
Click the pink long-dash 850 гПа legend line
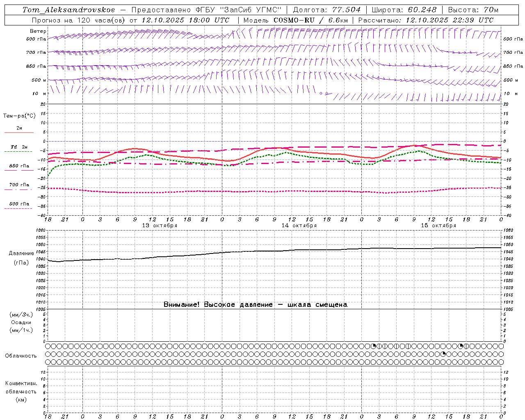click(19, 170)
